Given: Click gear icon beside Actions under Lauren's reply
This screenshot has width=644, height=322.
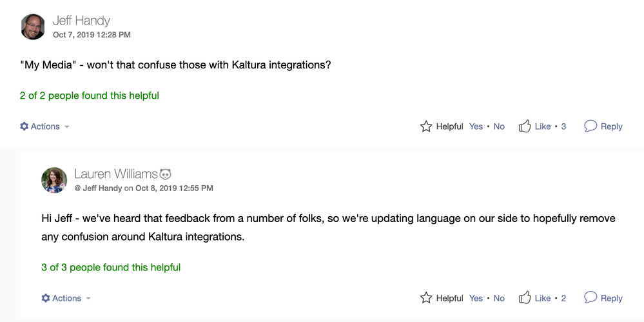Looking at the screenshot, I should tap(46, 298).
